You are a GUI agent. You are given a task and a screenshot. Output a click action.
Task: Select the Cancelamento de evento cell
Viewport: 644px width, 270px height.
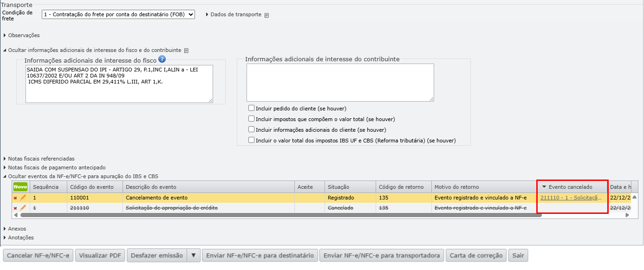coord(209,198)
